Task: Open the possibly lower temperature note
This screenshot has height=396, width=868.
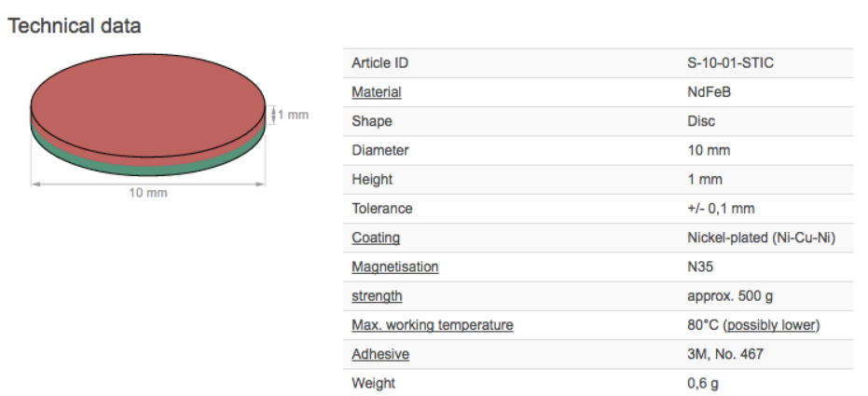Action: [772, 325]
